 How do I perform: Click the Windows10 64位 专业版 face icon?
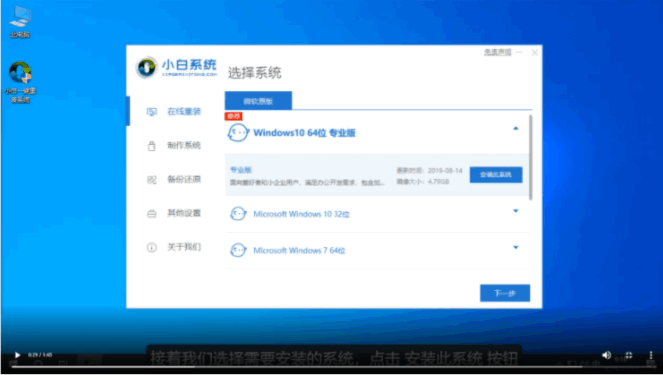point(238,133)
